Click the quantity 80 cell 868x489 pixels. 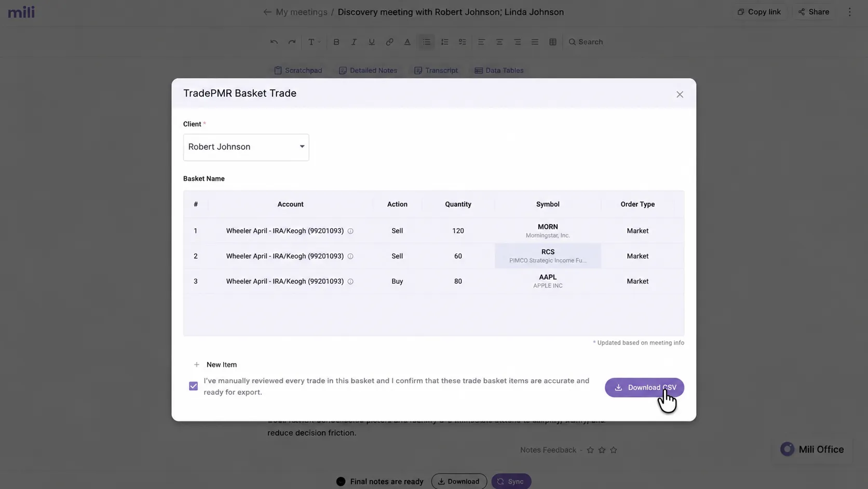458,281
